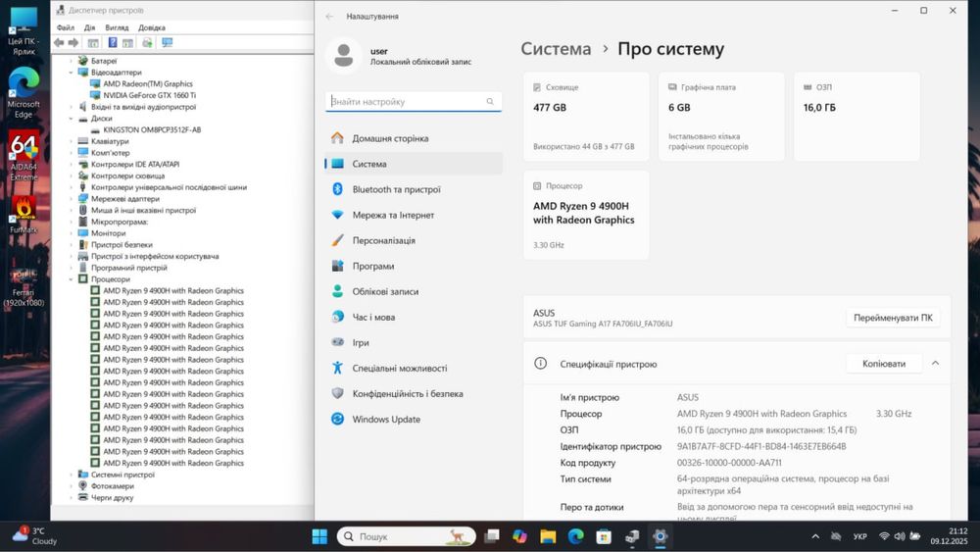This screenshot has width=980, height=552.
Task: Open File Explorer from the taskbar
Action: point(548,536)
